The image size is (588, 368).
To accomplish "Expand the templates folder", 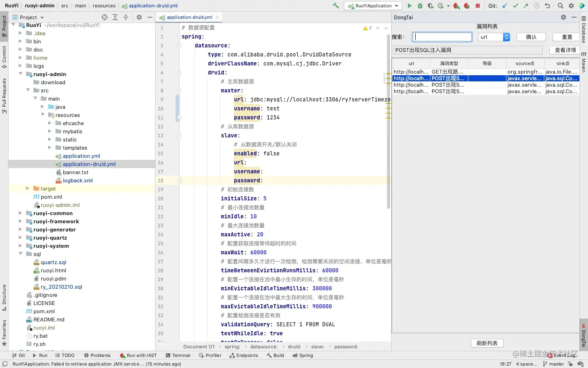I will (x=50, y=148).
